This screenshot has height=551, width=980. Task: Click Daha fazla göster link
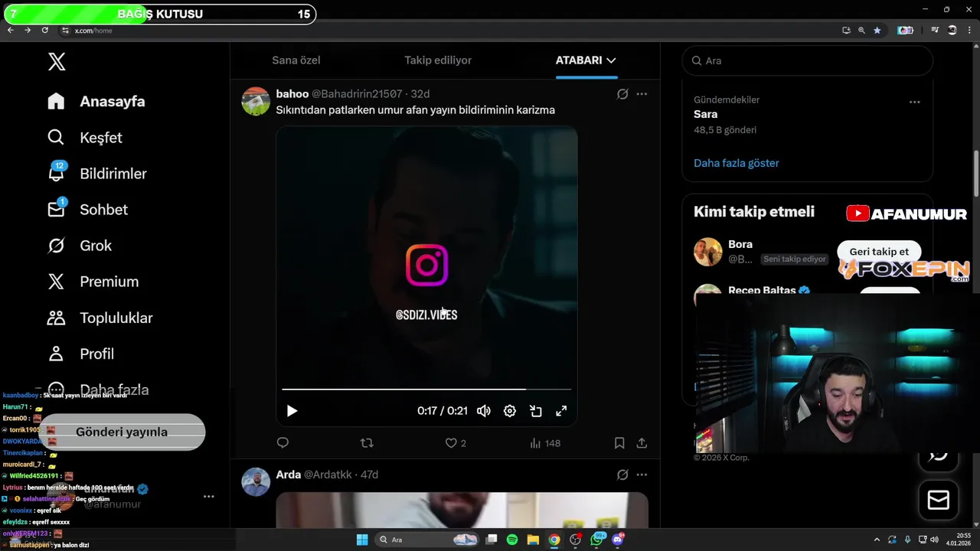click(x=737, y=163)
